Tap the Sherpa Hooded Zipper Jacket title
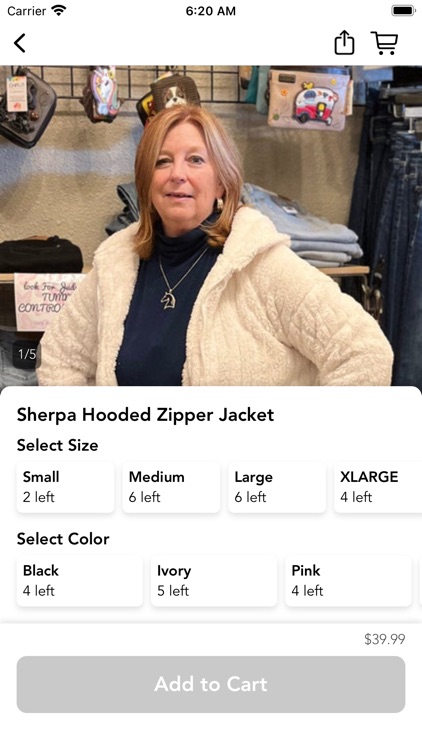The height and width of the screenshot is (750, 422). click(145, 415)
